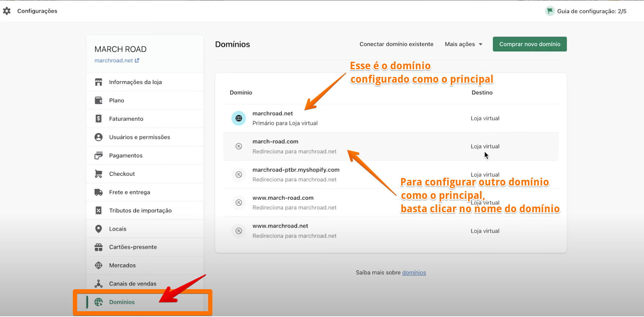Click Comprar novo domínio button
The width and height of the screenshot is (644, 317).
pyautogui.click(x=530, y=44)
